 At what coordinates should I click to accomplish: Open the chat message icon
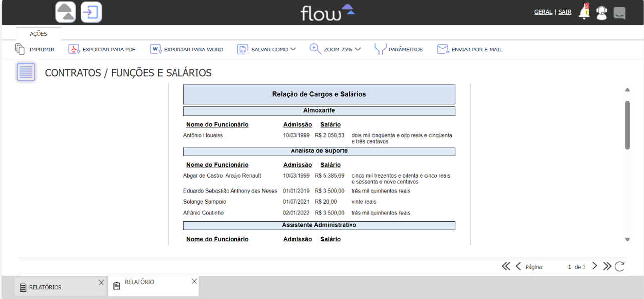click(619, 13)
